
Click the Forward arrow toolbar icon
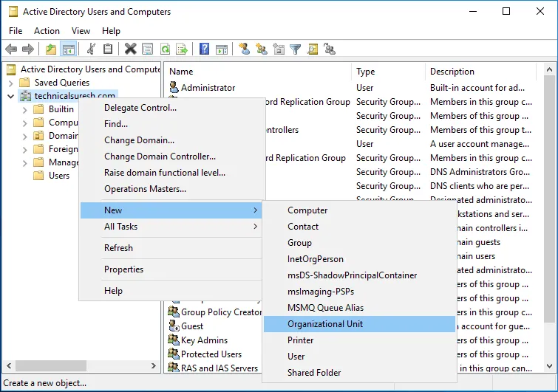28,49
